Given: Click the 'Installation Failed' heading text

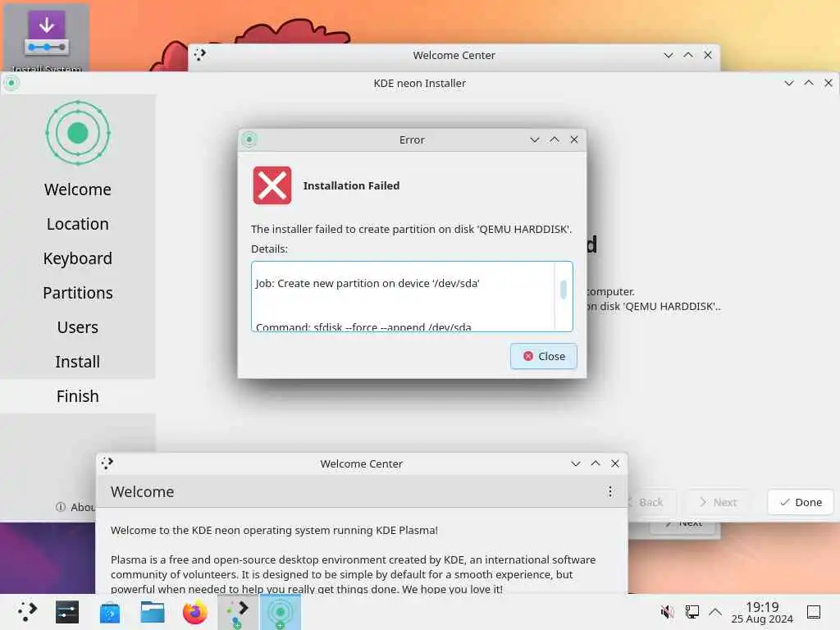Looking at the screenshot, I should [351, 186].
